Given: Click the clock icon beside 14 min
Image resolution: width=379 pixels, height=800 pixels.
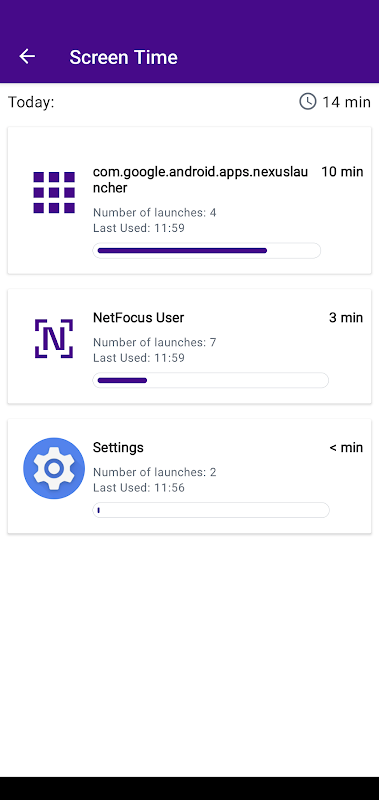Looking at the screenshot, I should [308, 102].
